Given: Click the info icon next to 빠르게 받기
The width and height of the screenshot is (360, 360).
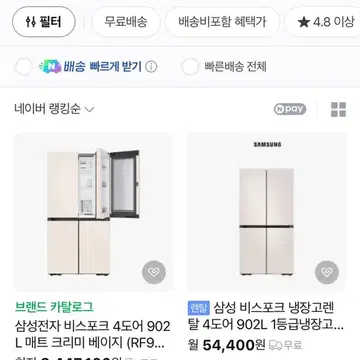Looking at the screenshot, I should [151, 67].
